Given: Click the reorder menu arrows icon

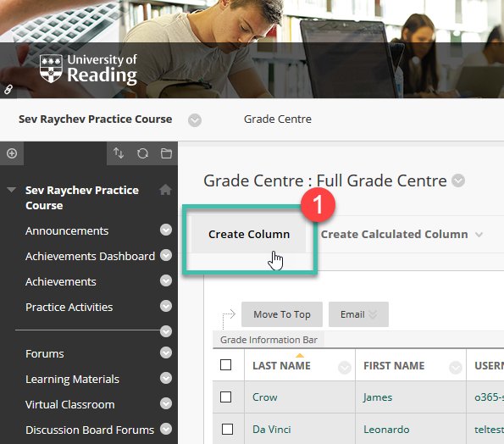Looking at the screenshot, I should [x=119, y=153].
